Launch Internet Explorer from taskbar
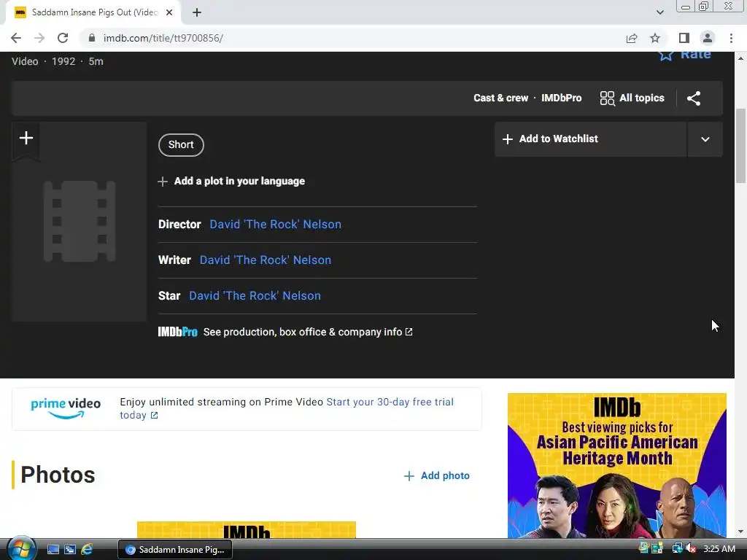The width and height of the screenshot is (747, 560). pos(87,550)
